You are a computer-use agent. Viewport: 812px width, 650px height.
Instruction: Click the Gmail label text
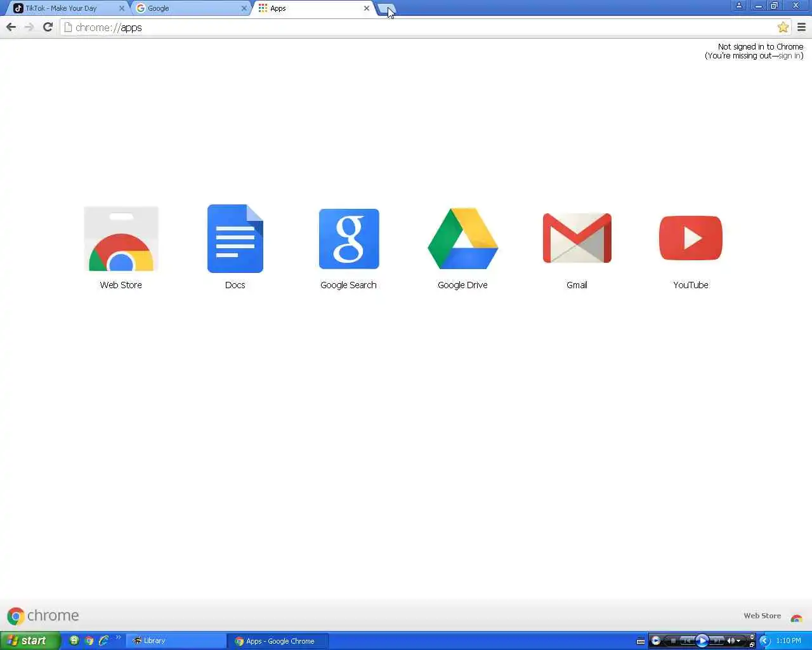coord(577,285)
